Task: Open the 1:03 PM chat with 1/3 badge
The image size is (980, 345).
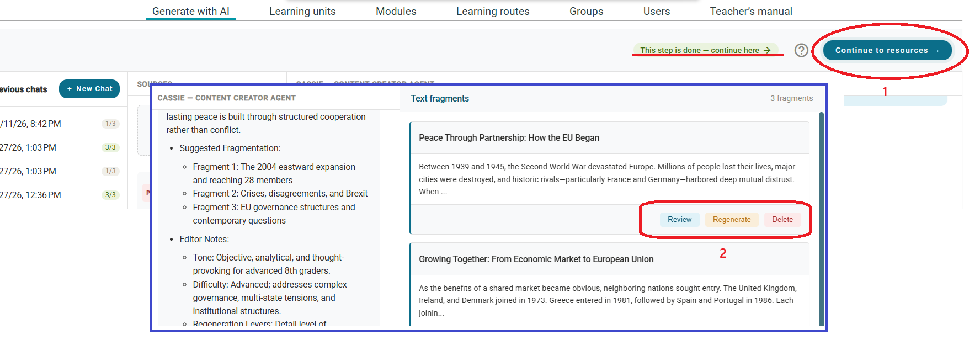Action: (x=60, y=172)
